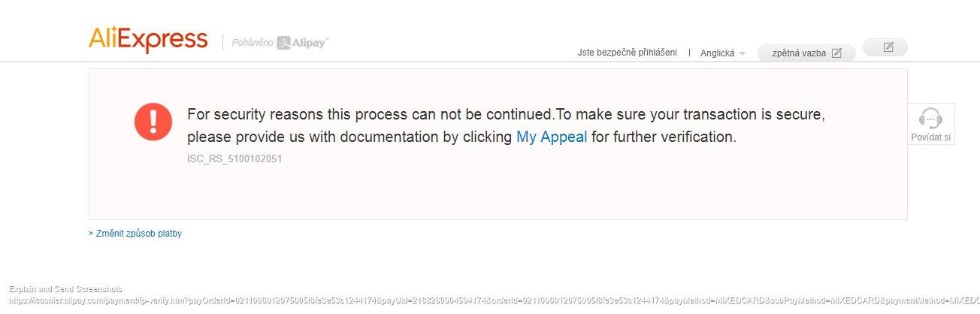Click the Povídat si label
The image size is (980, 314).
[931, 137]
